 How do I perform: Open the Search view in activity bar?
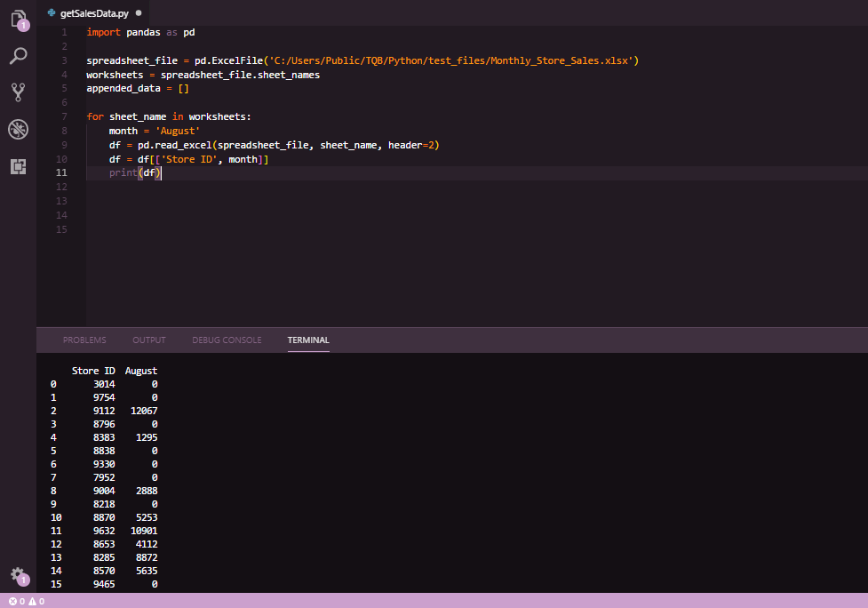point(19,55)
